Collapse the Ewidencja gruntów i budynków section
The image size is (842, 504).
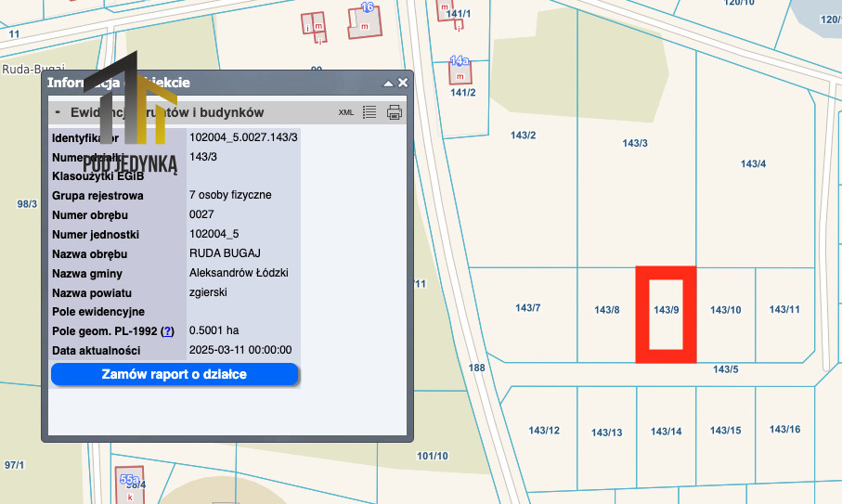click(x=58, y=112)
